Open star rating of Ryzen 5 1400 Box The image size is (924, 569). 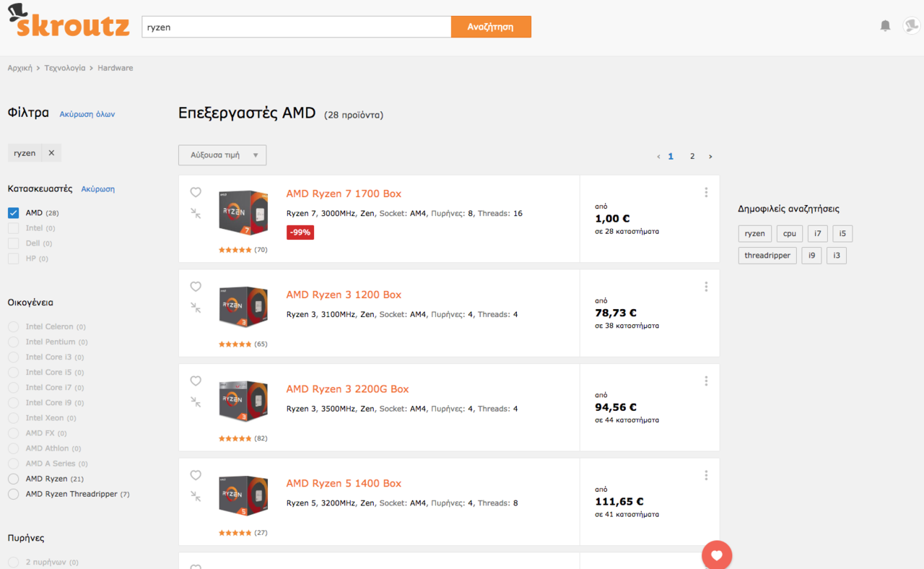click(235, 533)
